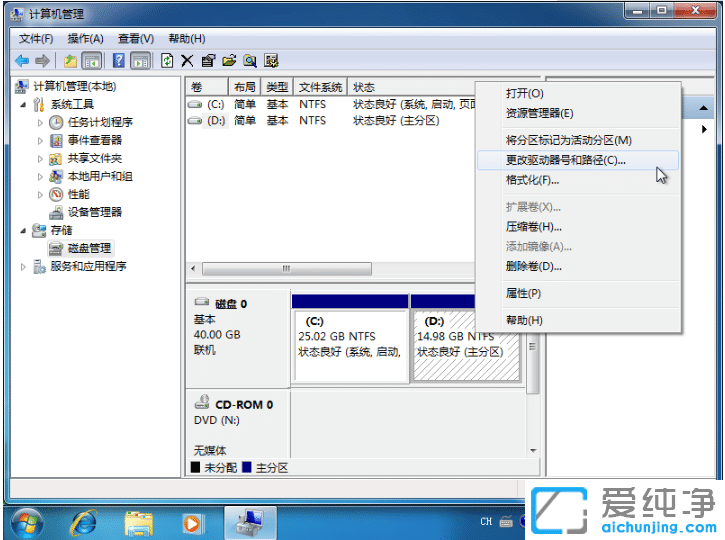Click the disk view scrollbar down arrow
This screenshot has height=540, width=725.
click(x=533, y=450)
